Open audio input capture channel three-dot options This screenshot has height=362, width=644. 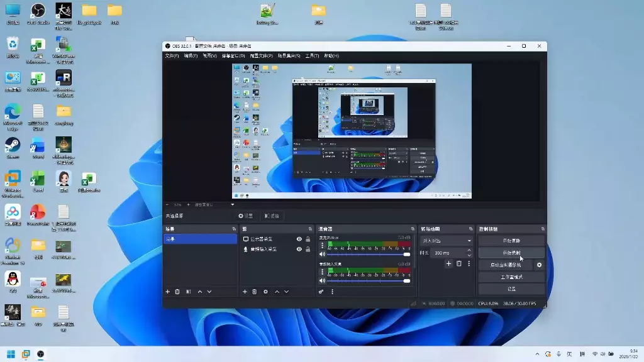tap(323, 271)
